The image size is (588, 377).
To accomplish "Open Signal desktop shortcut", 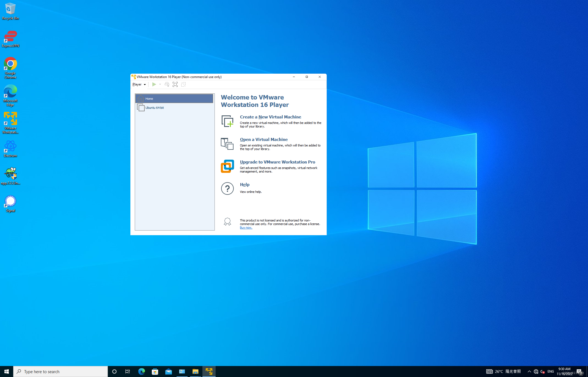I will click(10, 204).
